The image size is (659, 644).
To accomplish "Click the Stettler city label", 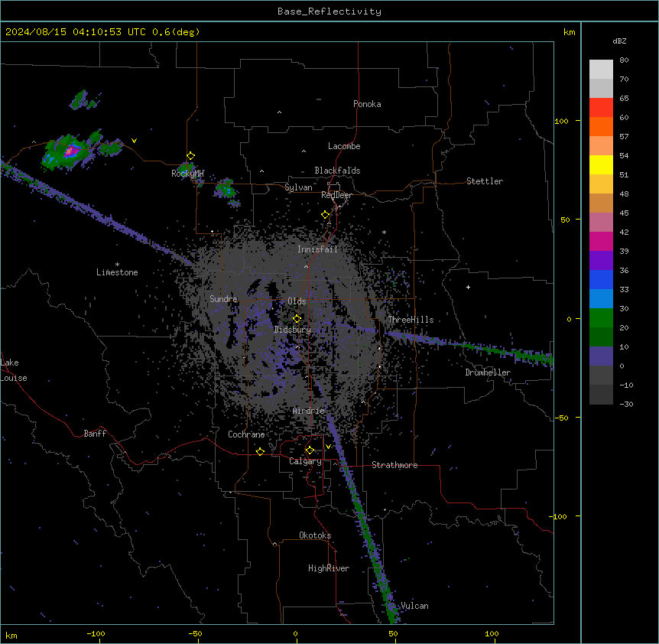I will [x=485, y=181].
